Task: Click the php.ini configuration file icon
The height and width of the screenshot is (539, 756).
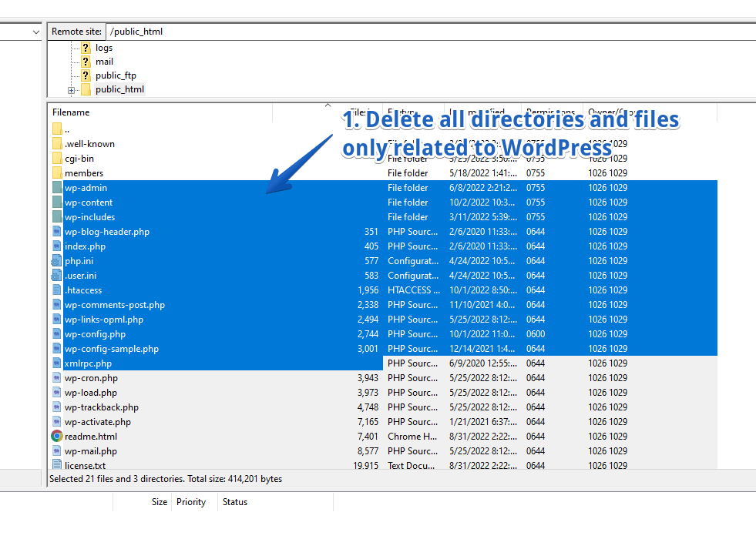Action: (57, 261)
